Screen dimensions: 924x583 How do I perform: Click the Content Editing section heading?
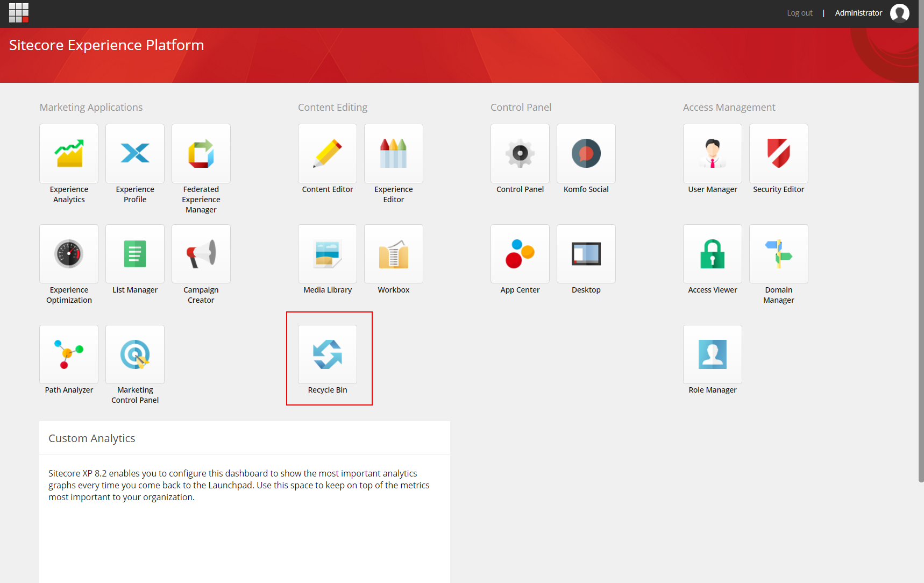coord(333,108)
